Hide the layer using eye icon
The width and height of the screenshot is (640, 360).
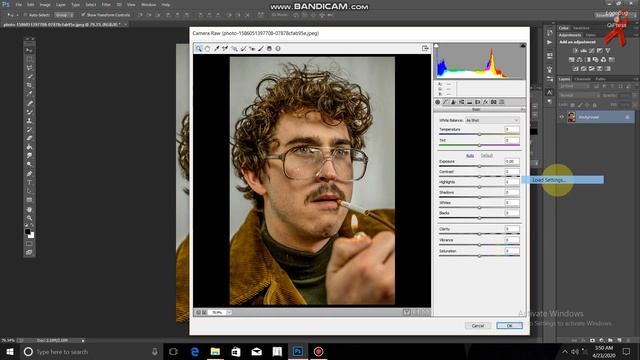tap(562, 117)
